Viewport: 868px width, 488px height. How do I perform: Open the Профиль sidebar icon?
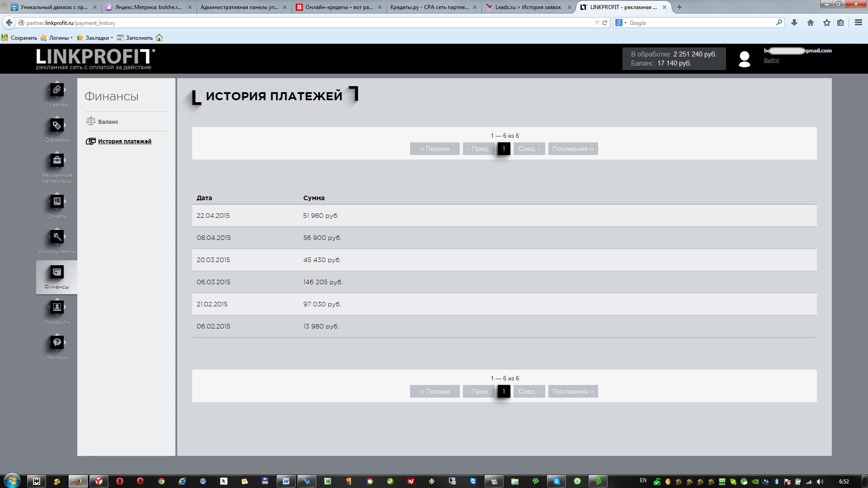[x=57, y=307]
